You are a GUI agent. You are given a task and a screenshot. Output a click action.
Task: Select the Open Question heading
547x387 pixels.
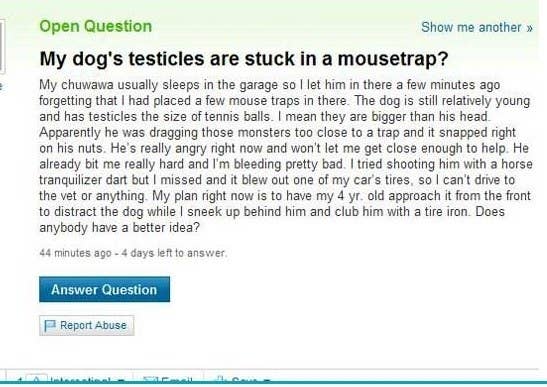tap(96, 26)
